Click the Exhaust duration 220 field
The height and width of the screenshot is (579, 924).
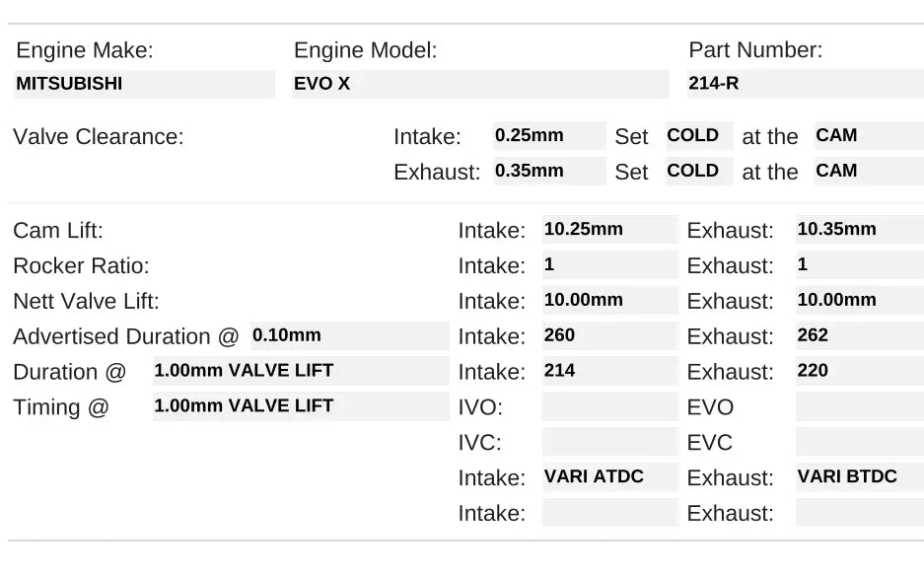pyautogui.click(x=859, y=372)
